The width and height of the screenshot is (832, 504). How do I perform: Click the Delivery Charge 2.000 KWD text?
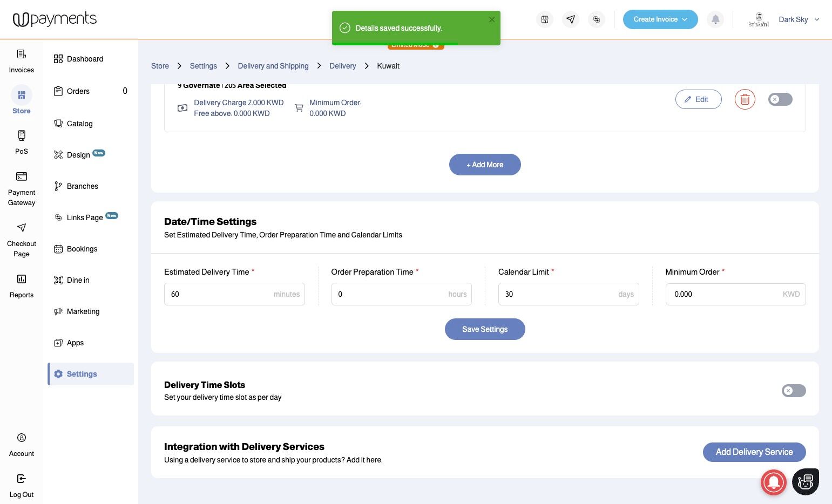pos(239,103)
